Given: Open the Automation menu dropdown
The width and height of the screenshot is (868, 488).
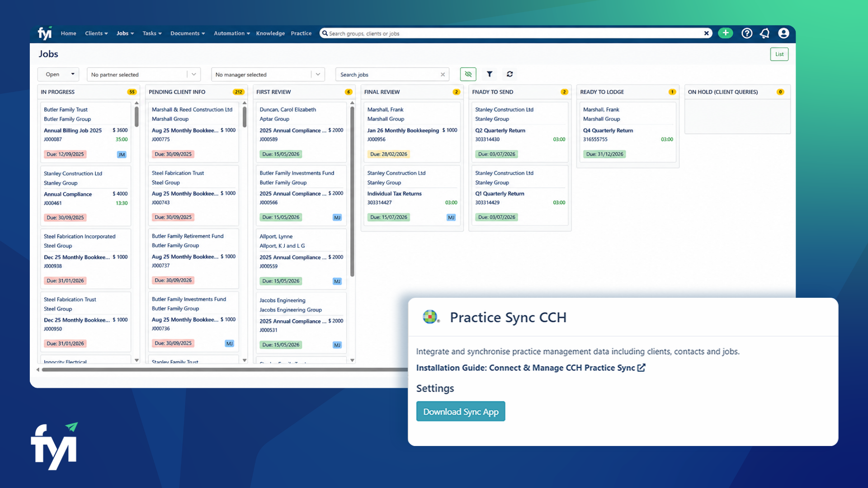Looking at the screenshot, I should point(231,33).
